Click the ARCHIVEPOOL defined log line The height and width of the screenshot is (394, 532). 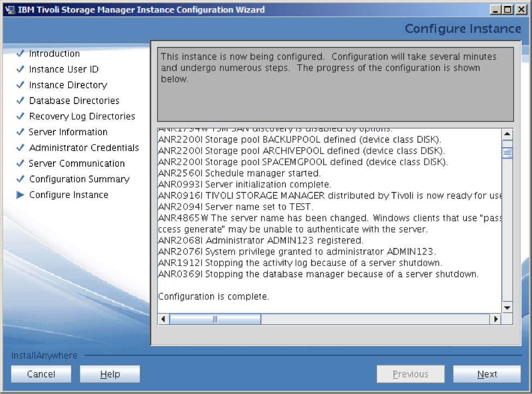[302, 151]
